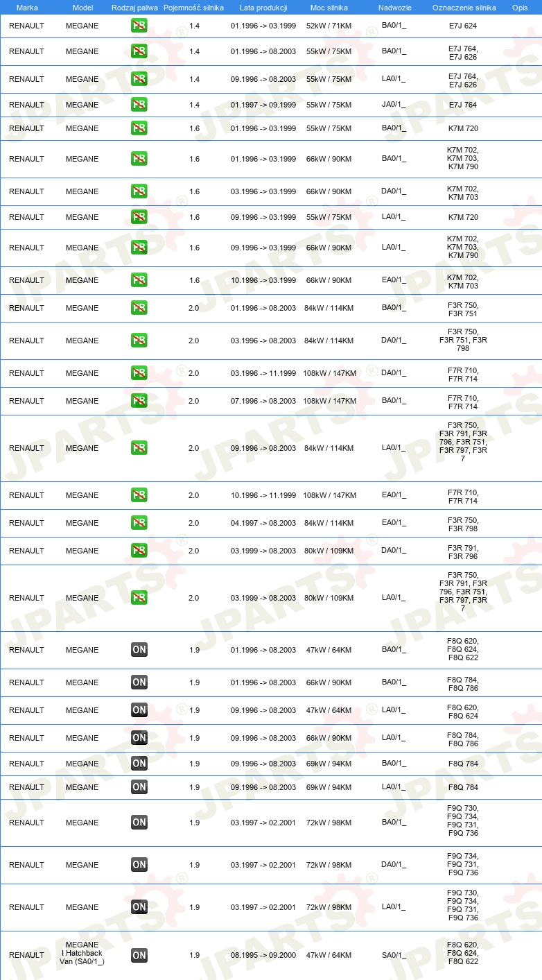Image resolution: width=542 pixels, height=980 pixels.
Task: Click petrol icon in the 1.4 LA0/1_ row
Action: [x=139, y=79]
